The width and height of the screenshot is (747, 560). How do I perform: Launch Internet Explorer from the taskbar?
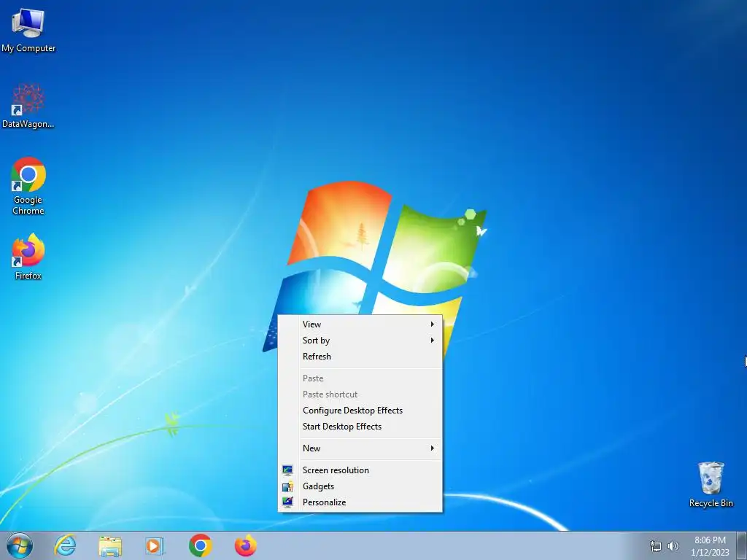[x=65, y=545]
